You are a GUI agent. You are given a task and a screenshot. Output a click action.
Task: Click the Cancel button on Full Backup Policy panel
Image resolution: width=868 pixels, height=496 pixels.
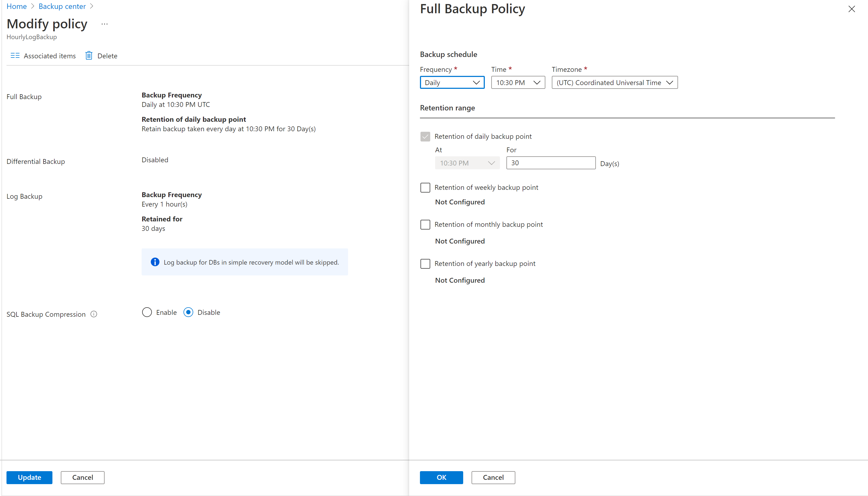click(x=492, y=477)
